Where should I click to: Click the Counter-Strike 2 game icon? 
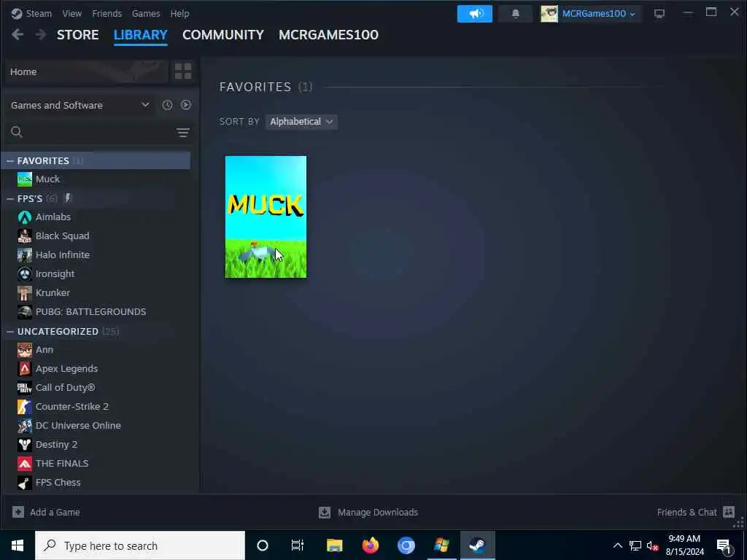pyautogui.click(x=25, y=407)
